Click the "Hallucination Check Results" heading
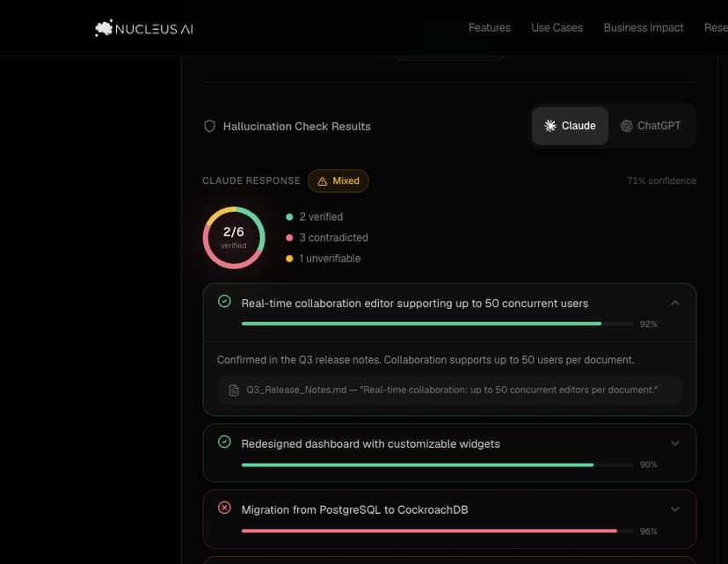The image size is (728, 564). [296, 127]
